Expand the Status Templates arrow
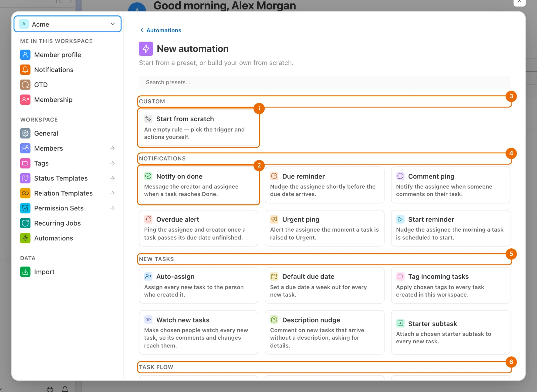 [112, 178]
